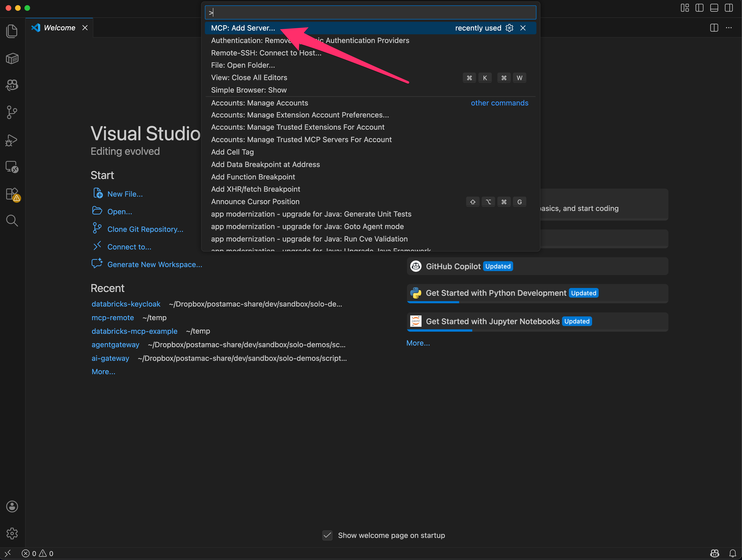Toggle the bottom panel layout button
Viewport: 742px width, 560px height.
(x=714, y=8)
